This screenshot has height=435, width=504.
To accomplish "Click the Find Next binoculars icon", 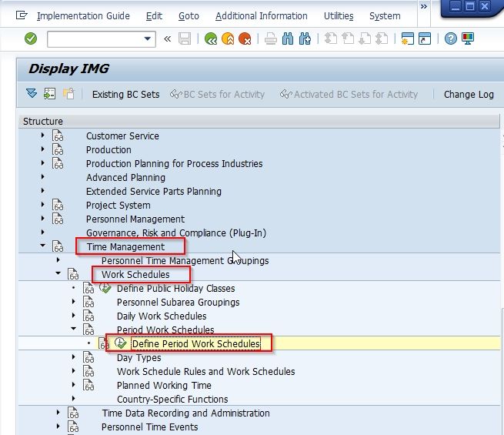I will (305, 39).
